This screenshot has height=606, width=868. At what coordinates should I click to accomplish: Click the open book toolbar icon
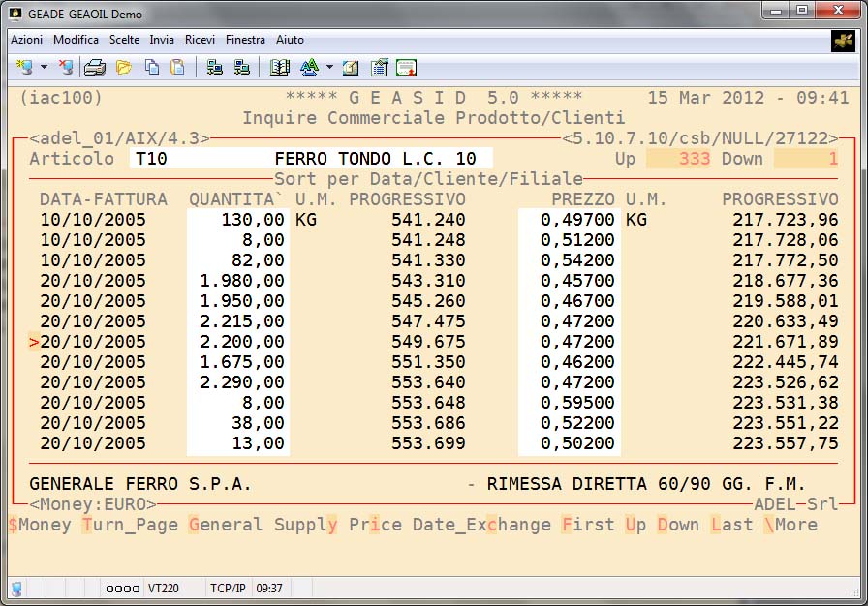click(x=280, y=68)
